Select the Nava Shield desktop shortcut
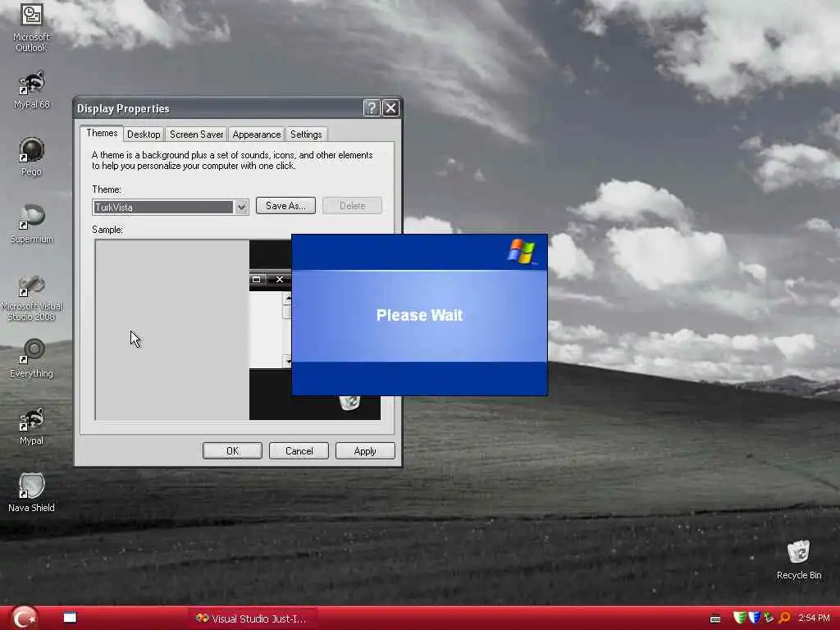This screenshot has width=840, height=630. [x=31, y=493]
